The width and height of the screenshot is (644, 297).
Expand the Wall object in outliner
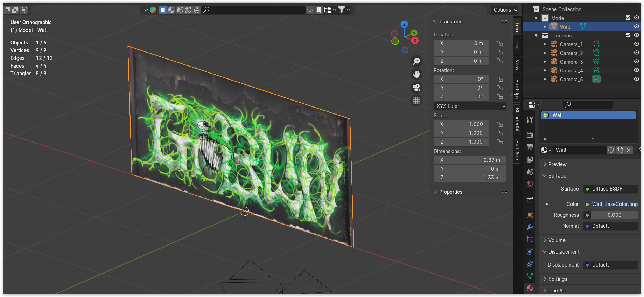(545, 27)
